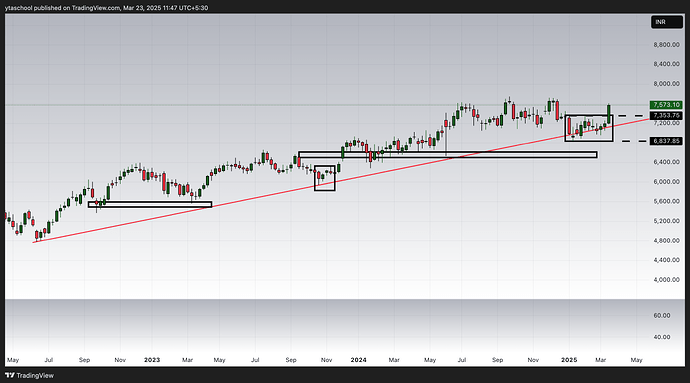
Task: Click the Mar label right after 2025
Action: tap(601, 360)
